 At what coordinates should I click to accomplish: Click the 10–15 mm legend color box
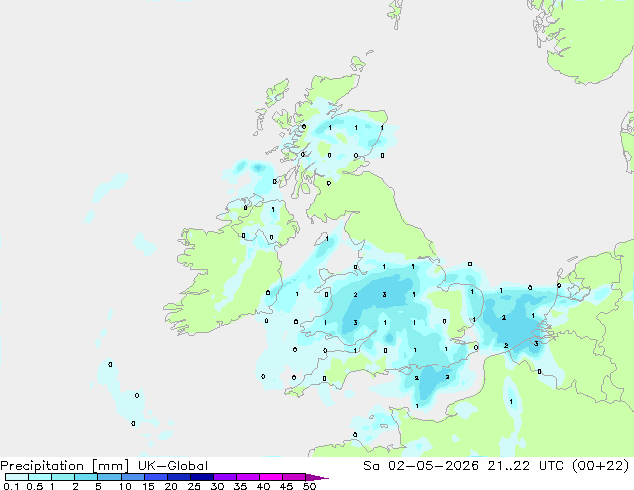click(133, 477)
